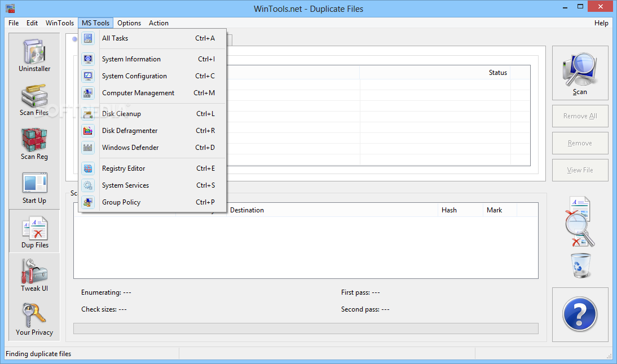Click the Remove All button
The image size is (617, 364).
580,116
